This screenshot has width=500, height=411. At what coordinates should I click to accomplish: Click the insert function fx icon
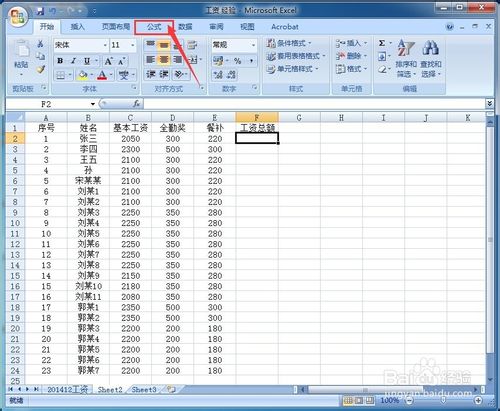pos(136,104)
